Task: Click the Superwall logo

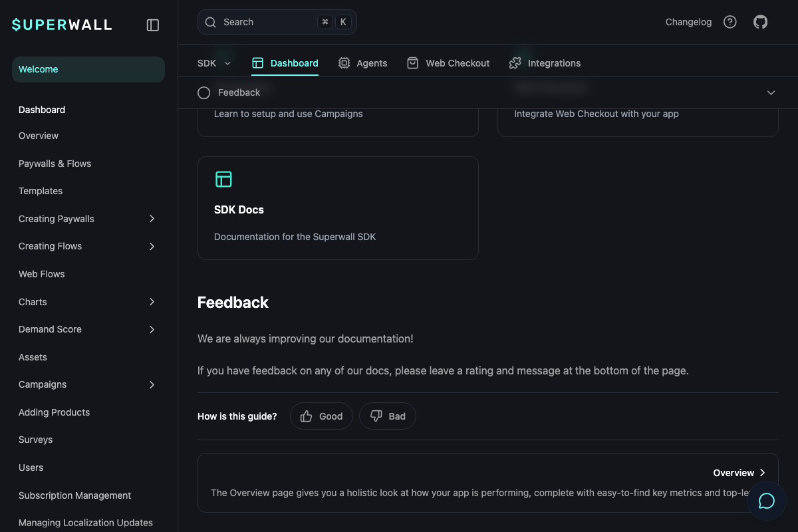Action: (62, 25)
